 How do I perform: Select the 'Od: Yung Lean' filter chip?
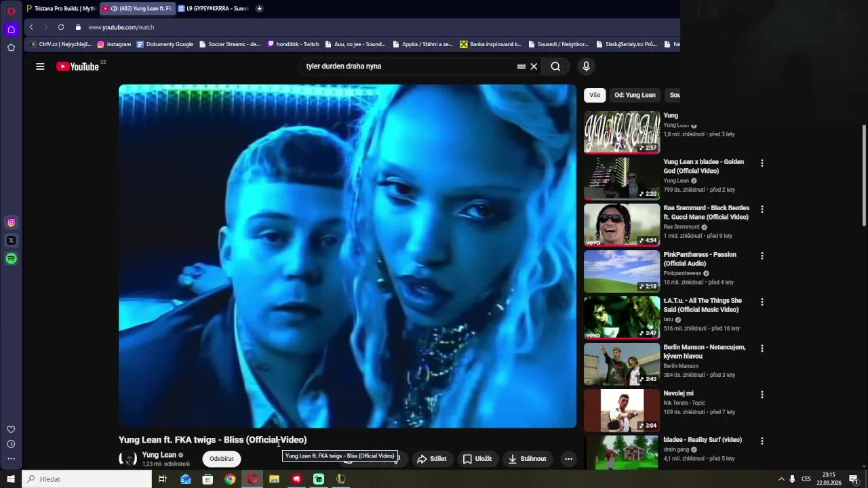[x=635, y=95]
